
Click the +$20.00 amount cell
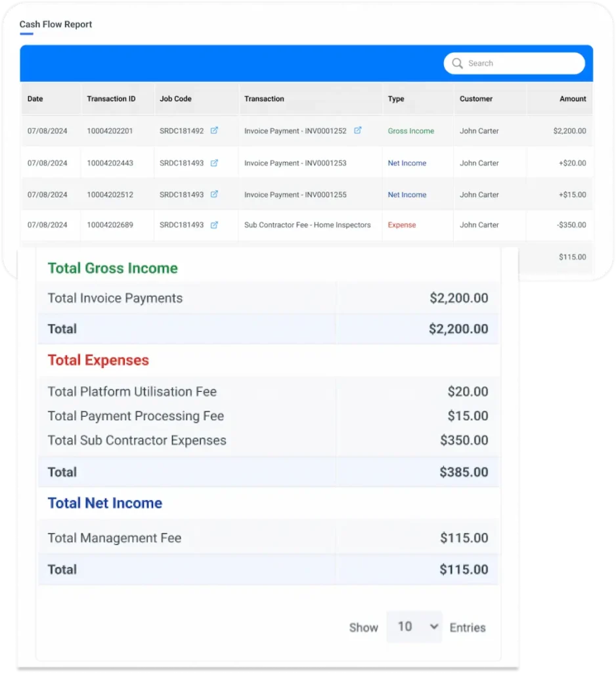click(x=572, y=163)
